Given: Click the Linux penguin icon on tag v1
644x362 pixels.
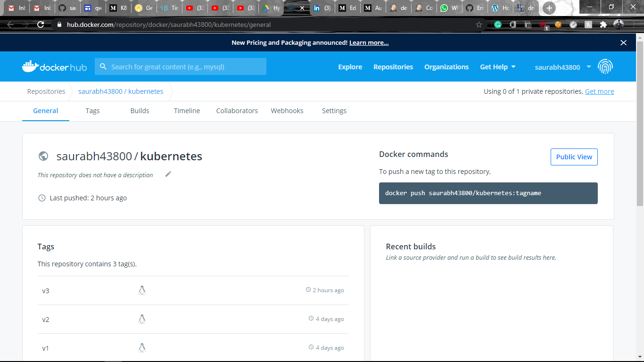Looking at the screenshot, I should tap(142, 348).
